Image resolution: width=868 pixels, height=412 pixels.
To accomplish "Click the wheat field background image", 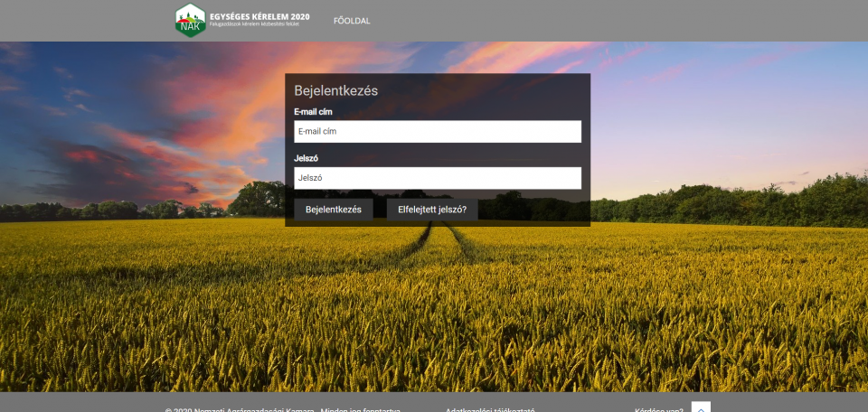I will (x=434, y=307).
